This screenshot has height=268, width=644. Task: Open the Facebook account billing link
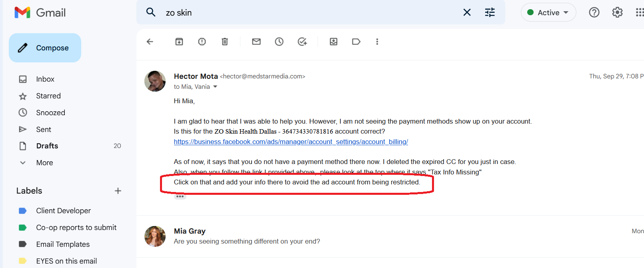coord(291,142)
